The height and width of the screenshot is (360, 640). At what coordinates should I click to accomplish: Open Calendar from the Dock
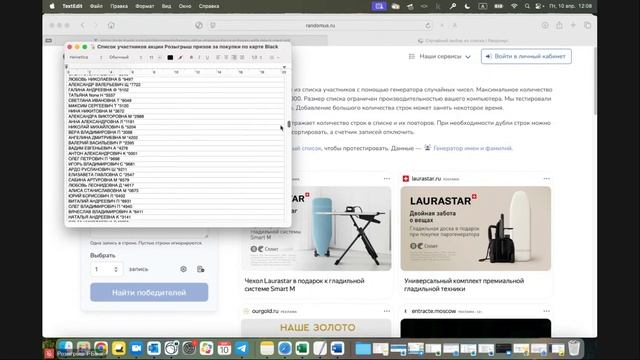224,348
